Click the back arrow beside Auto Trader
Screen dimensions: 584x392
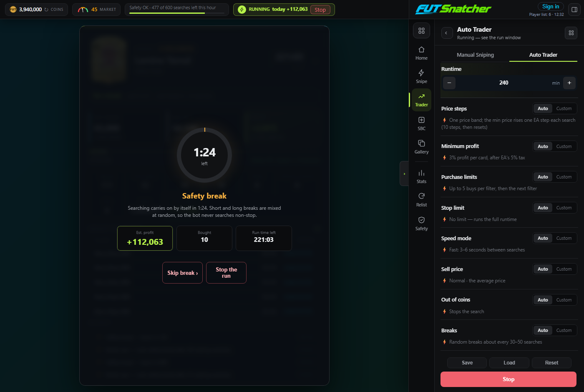pyautogui.click(x=447, y=33)
